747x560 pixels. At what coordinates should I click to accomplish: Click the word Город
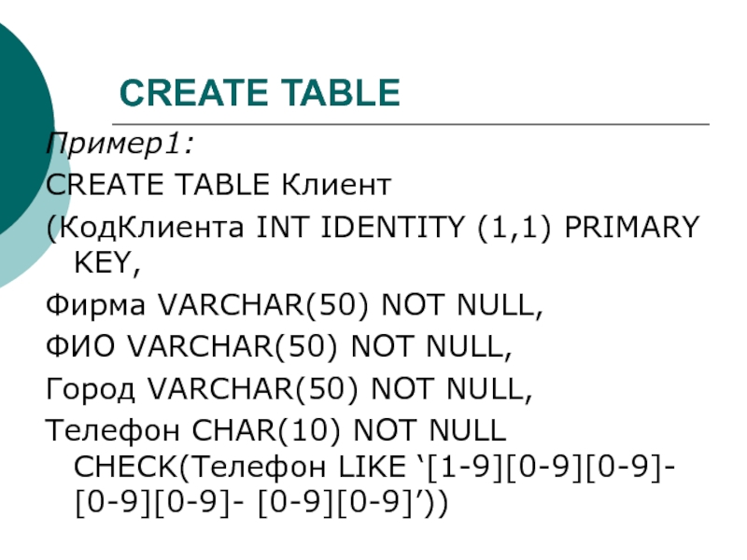(x=92, y=388)
